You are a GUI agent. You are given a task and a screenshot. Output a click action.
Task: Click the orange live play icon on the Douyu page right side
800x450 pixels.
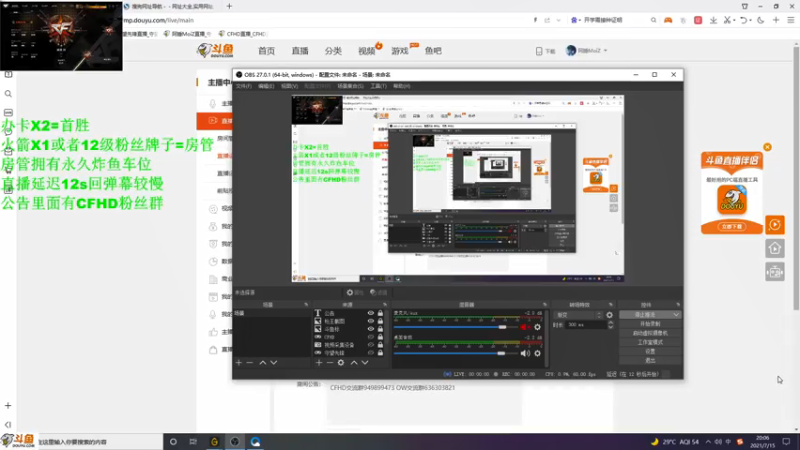click(775, 225)
